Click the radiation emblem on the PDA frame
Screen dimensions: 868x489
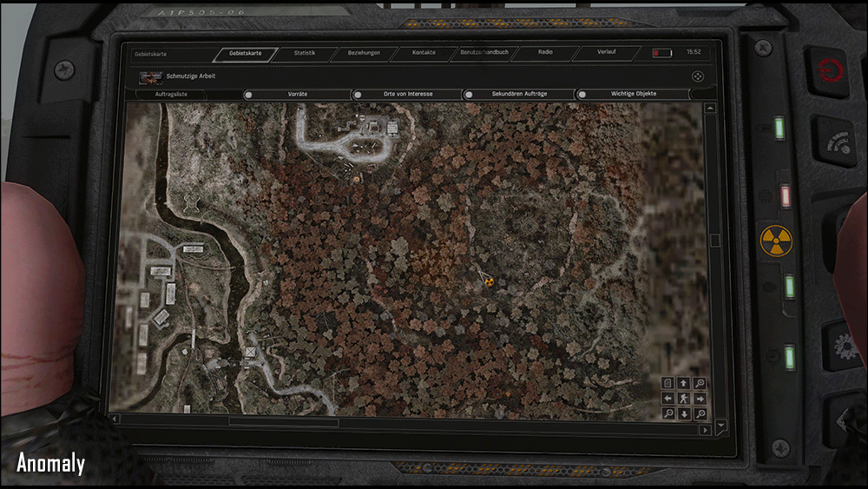(776, 241)
